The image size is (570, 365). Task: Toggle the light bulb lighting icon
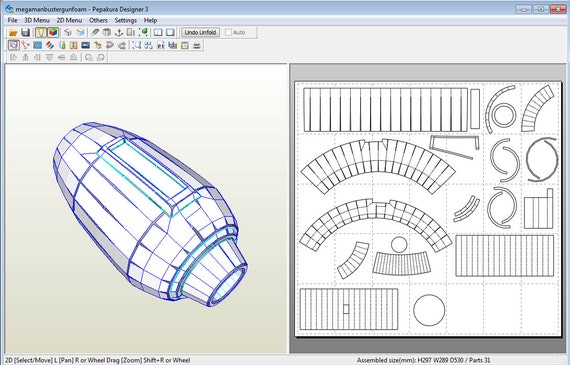click(x=41, y=32)
